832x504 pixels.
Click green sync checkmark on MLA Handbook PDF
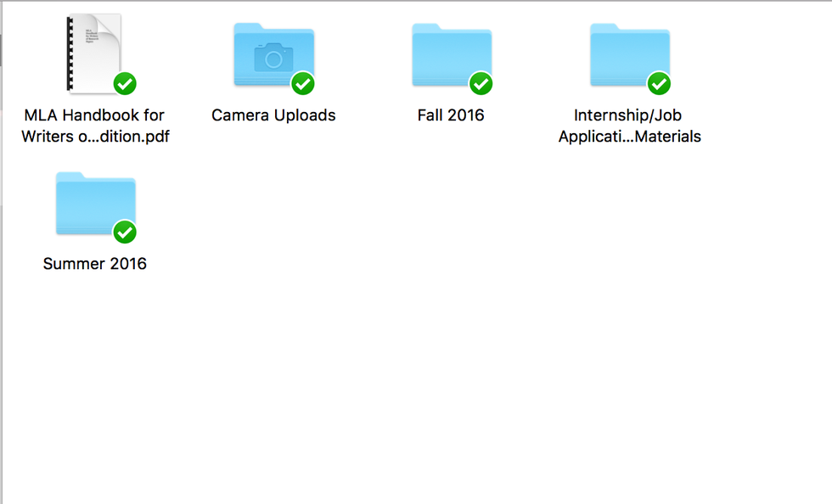click(x=125, y=83)
